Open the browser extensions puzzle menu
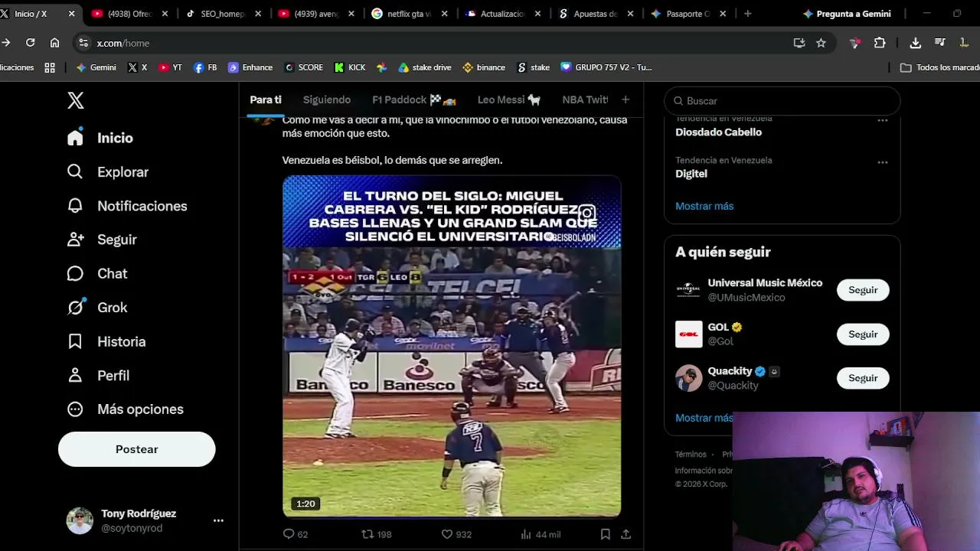This screenshot has width=980, height=551. 880,43
